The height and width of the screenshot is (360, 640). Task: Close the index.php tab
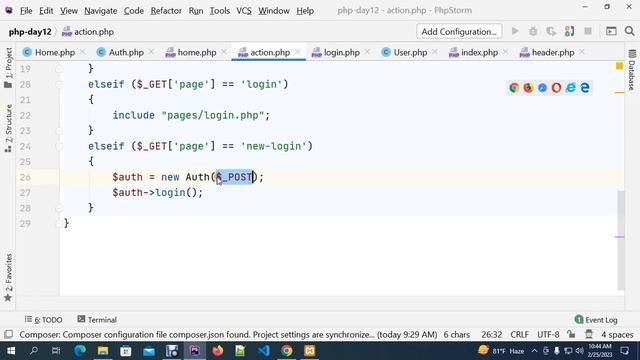[x=506, y=52]
